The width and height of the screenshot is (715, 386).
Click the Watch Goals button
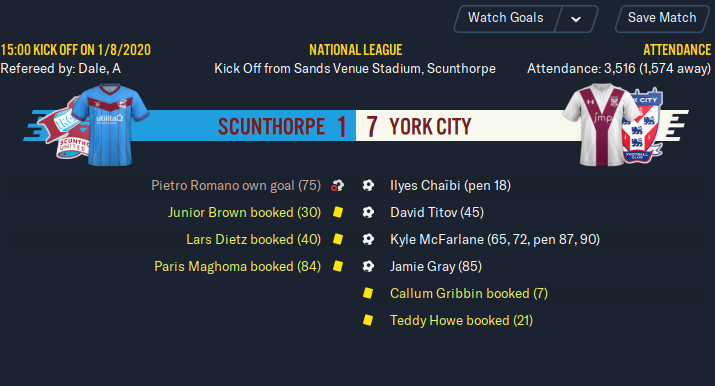(505, 18)
